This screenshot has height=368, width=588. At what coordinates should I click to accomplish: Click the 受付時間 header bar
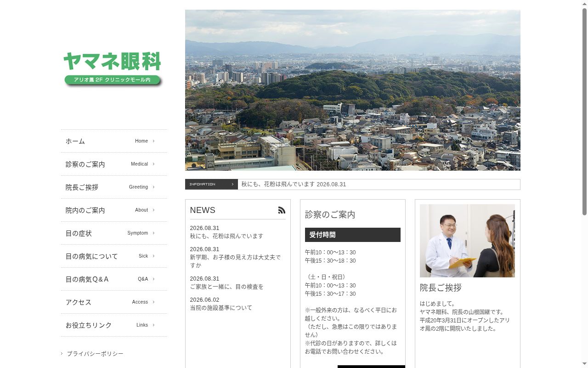(x=353, y=235)
